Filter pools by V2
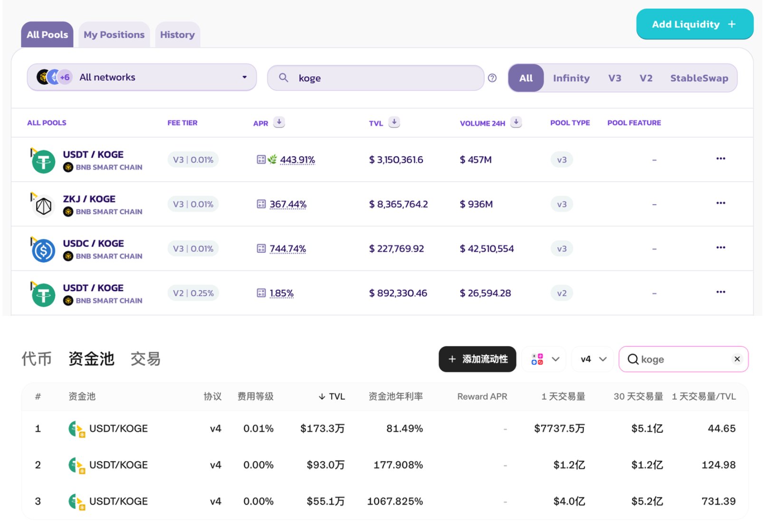This screenshot has width=765, height=532. click(x=646, y=78)
